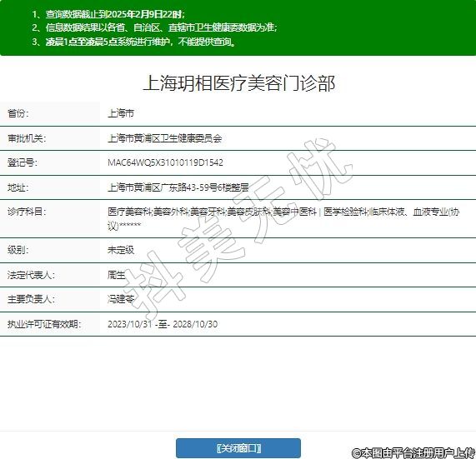Click the 上海市 province value
Image resolution: width=476 pixels, height=459 pixels.
tap(121, 113)
